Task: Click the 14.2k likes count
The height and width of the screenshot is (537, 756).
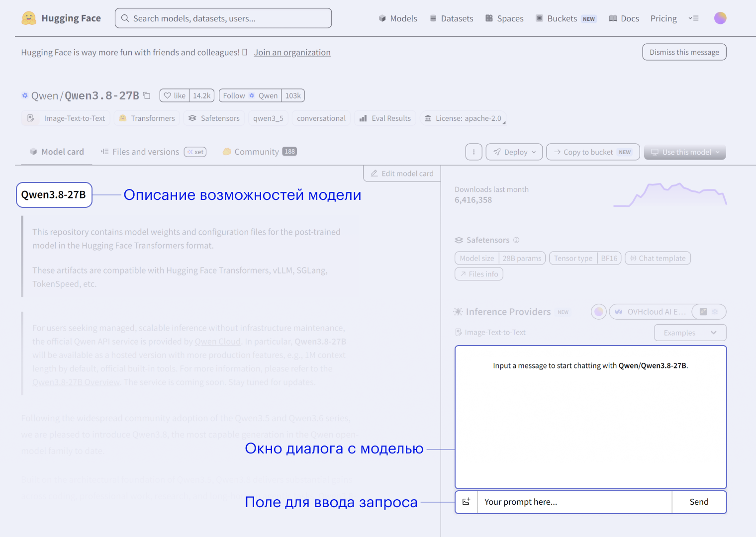Action: 202,95
